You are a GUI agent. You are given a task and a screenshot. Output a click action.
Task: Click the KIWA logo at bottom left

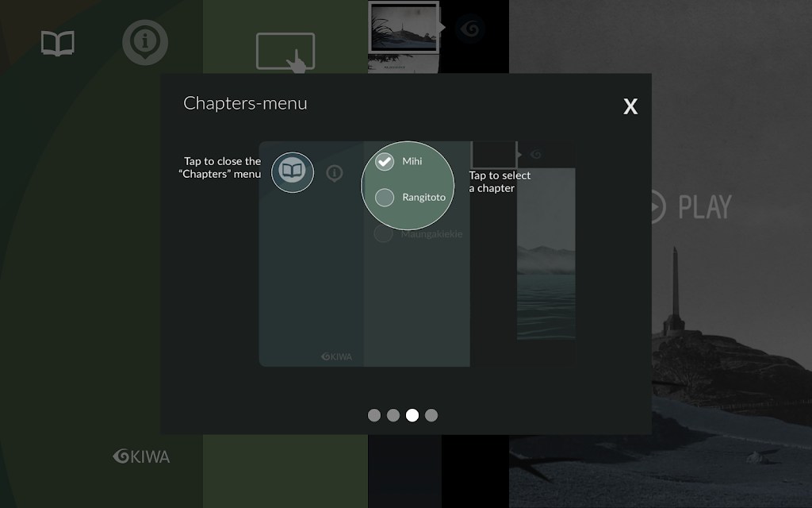141,456
